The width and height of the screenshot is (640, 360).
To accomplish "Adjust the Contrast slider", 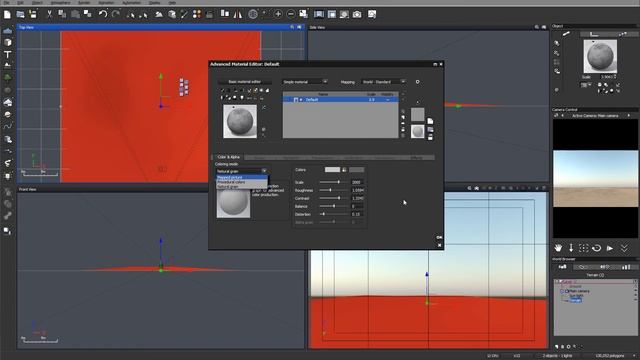I will click(333, 198).
